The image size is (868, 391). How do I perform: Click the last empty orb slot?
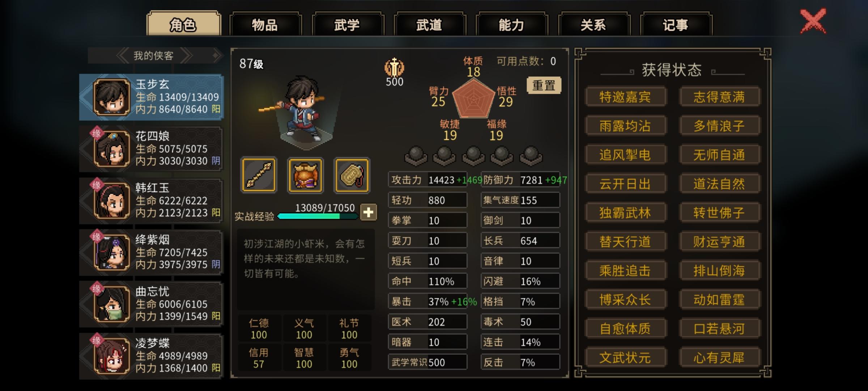531,156
